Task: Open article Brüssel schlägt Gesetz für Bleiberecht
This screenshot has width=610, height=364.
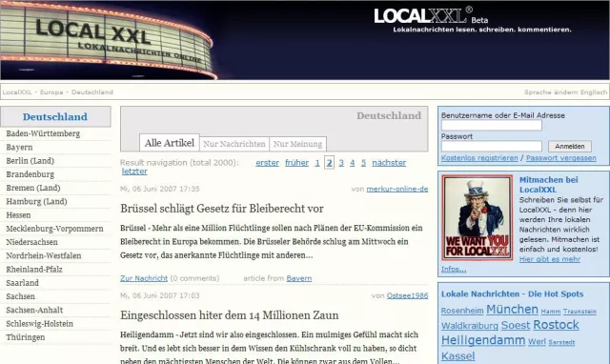Action: (222, 209)
